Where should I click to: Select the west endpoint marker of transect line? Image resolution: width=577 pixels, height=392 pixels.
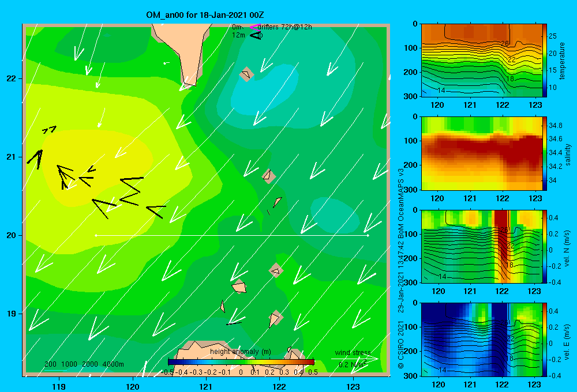(x=96, y=235)
